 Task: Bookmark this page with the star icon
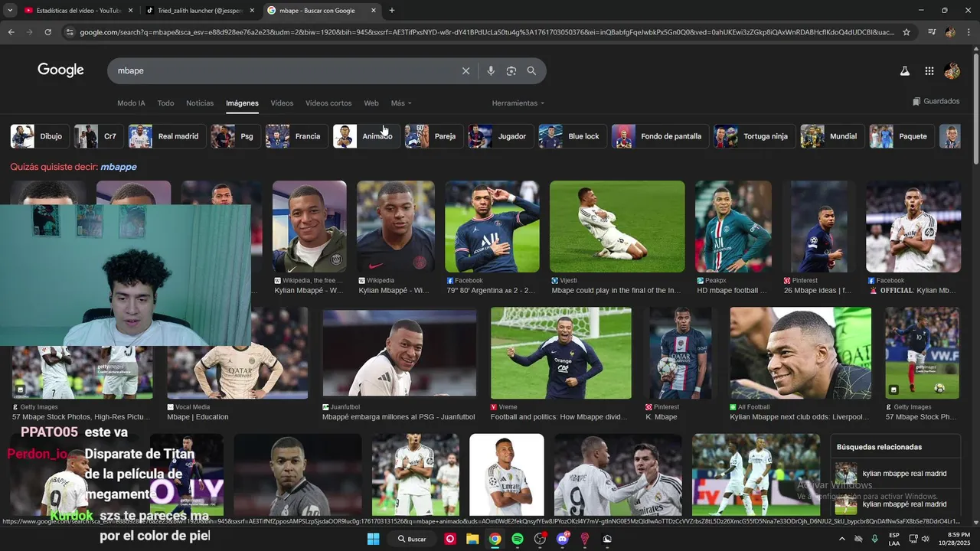[906, 32]
